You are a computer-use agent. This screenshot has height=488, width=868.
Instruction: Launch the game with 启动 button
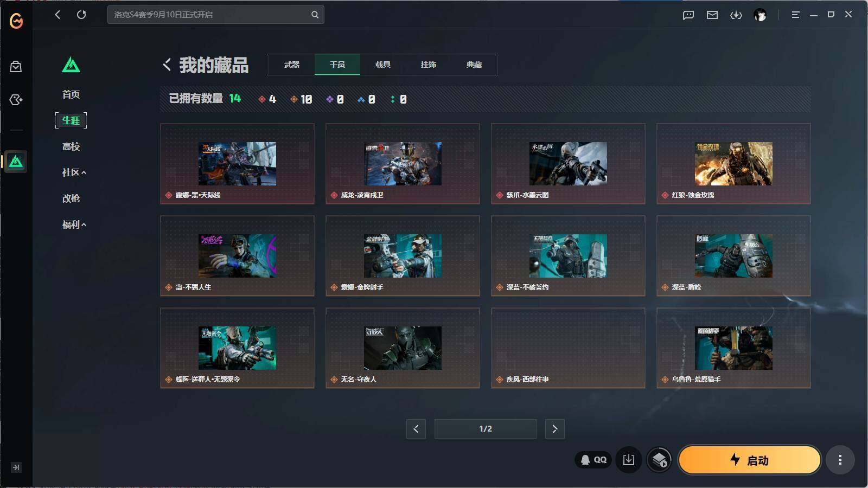tap(750, 460)
